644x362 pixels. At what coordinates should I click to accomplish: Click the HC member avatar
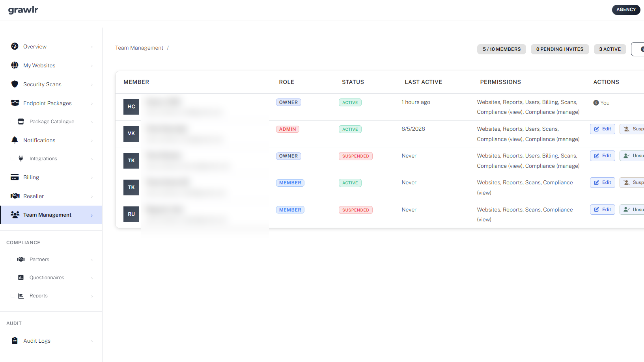pyautogui.click(x=131, y=107)
